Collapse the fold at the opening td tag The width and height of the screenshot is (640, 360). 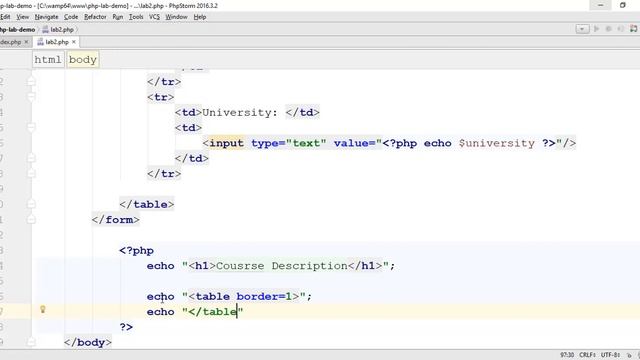click(31, 127)
